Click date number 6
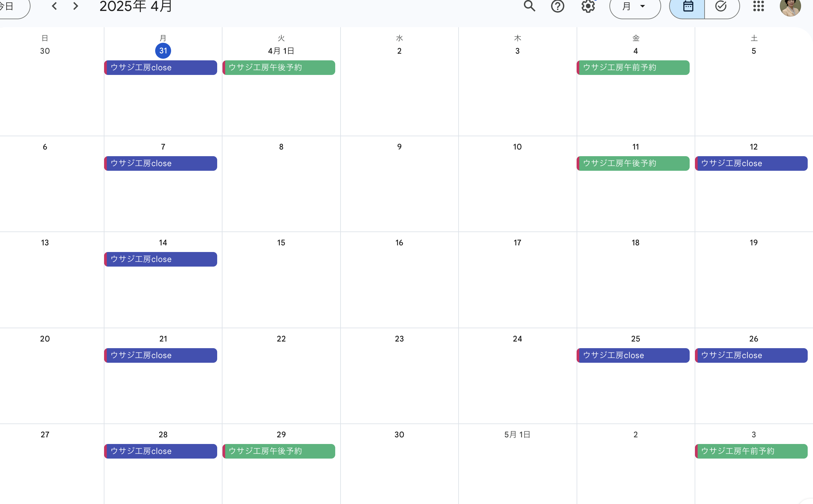This screenshot has width=813, height=504. click(45, 147)
